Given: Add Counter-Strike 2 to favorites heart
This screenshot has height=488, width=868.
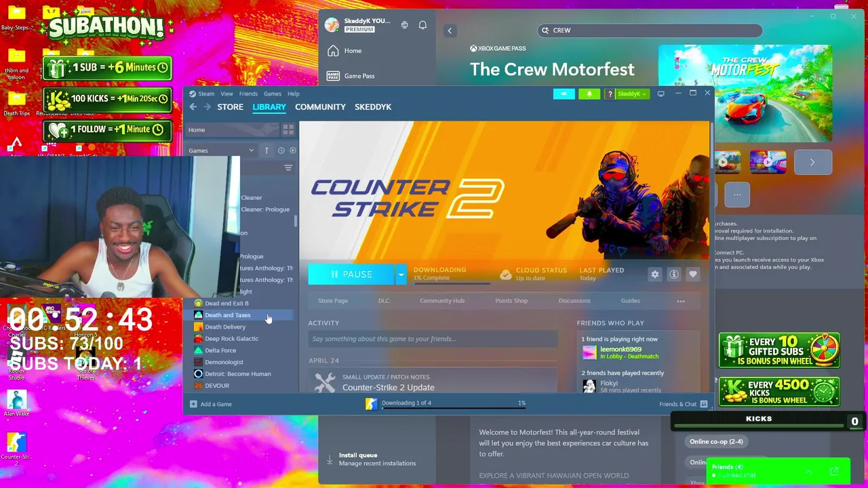Looking at the screenshot, I should pos(692,274).
